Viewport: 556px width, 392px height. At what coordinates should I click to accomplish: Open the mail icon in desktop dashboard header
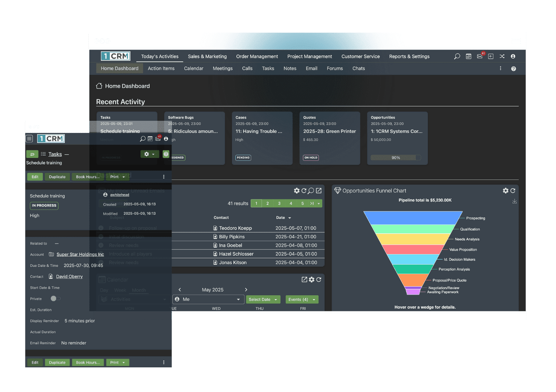coord(480,56)
